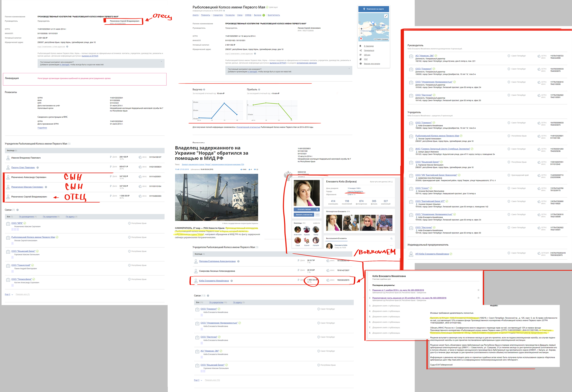Click the НОРД ship photo in the article
The image size is (572, 392).
(216, 197)
